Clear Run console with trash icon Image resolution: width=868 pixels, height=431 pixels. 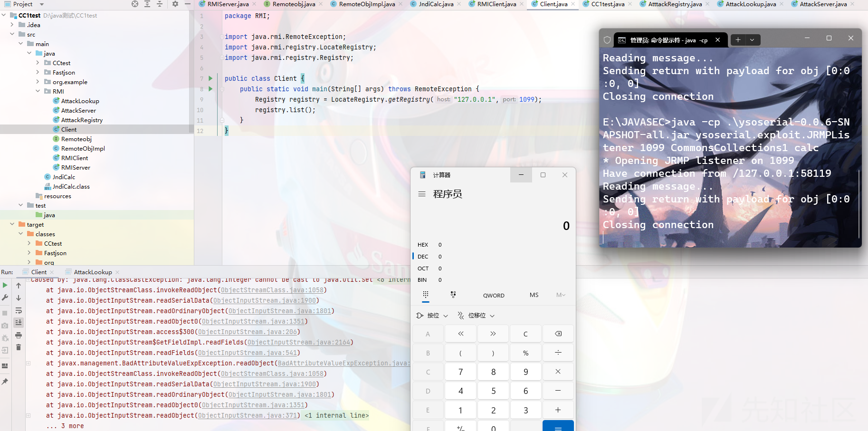pos(19,347)
